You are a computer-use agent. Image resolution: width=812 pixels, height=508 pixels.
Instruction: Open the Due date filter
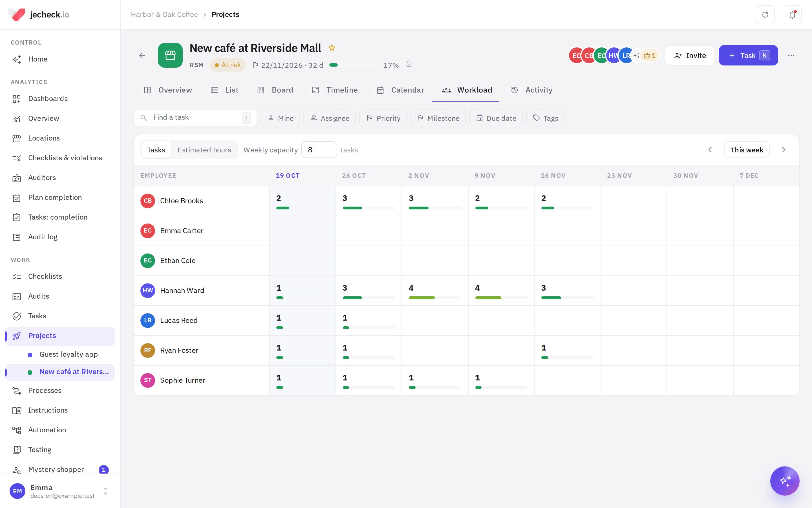point(496,118)
